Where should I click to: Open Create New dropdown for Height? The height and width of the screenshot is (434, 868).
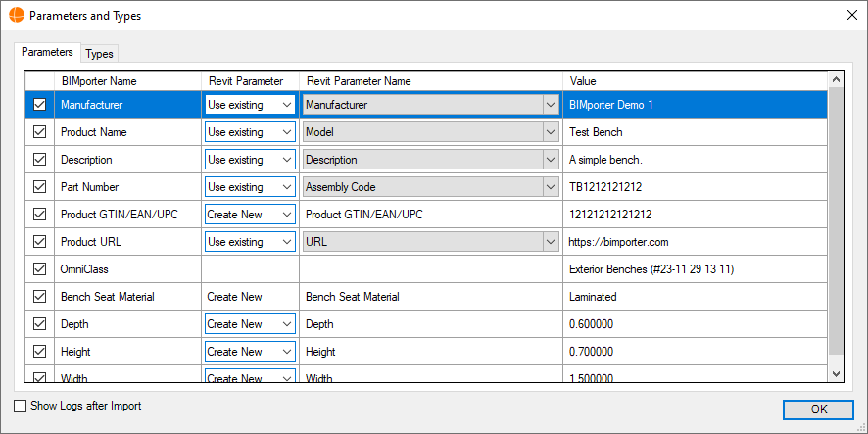(x=250, y=352)
